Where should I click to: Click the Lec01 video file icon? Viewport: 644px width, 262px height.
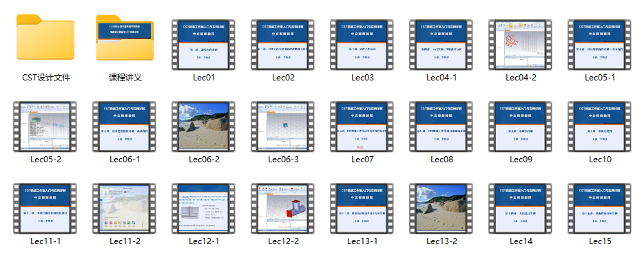point(204,45)
